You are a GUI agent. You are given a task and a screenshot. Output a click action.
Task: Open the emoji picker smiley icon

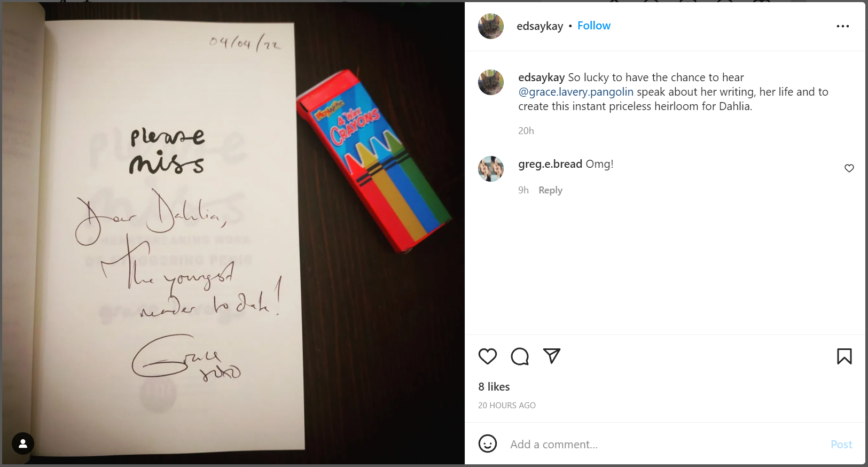click(488, 443)
